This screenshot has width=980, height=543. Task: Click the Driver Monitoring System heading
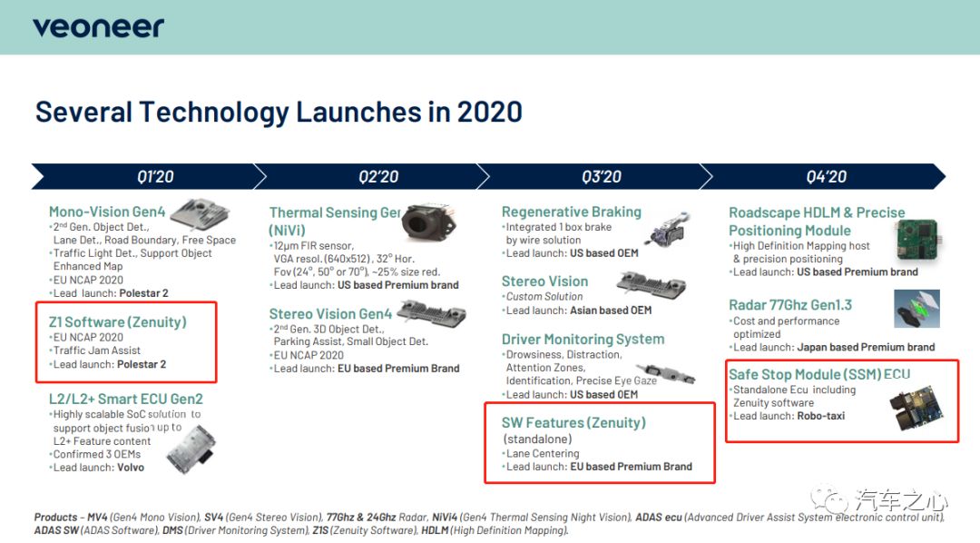(583, 339)
